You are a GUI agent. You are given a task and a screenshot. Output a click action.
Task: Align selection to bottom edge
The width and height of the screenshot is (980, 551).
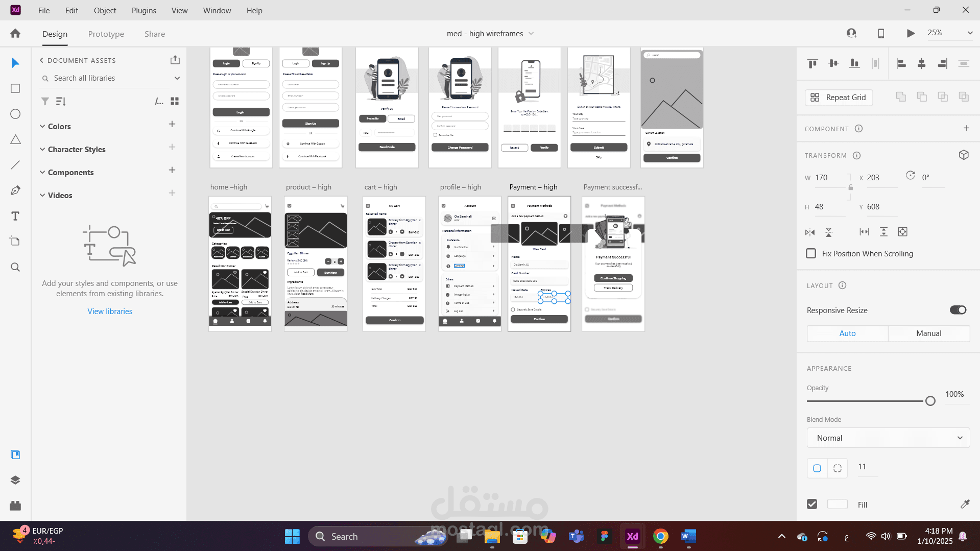pos(854,63)
